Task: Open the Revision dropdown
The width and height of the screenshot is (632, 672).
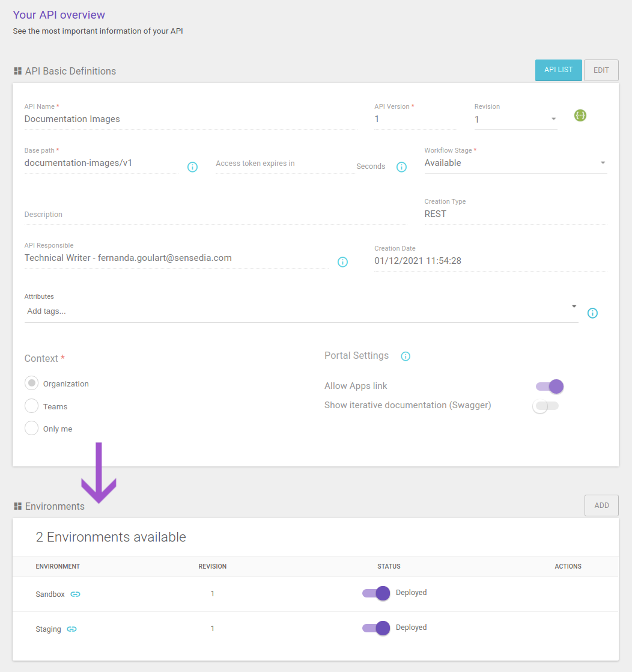Action: [x=553, y=119]
